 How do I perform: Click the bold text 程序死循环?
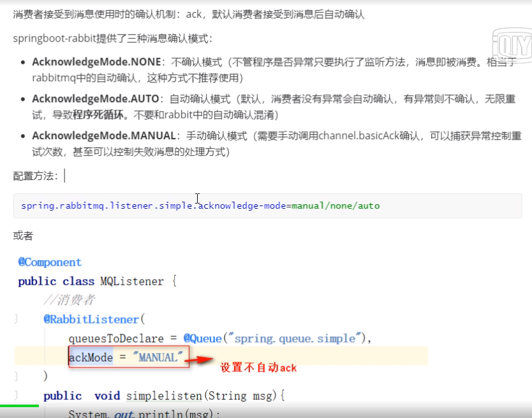(x=98, y=115)
